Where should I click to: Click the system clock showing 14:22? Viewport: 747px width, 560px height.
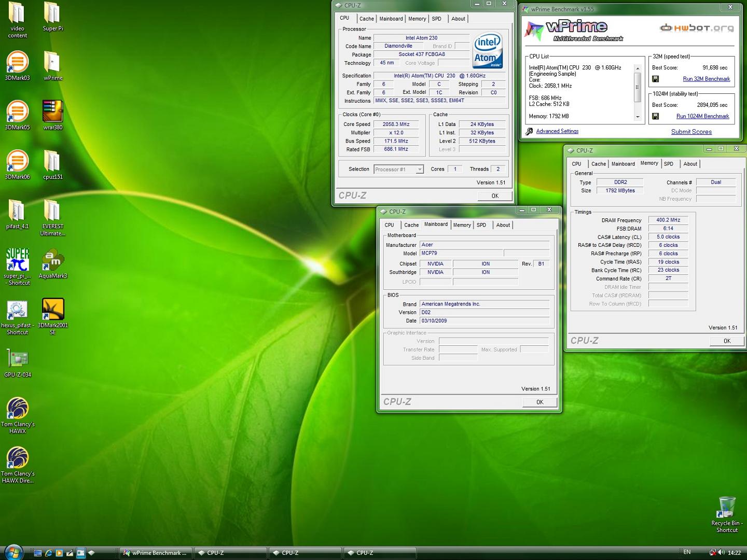(x=734, y=553)
